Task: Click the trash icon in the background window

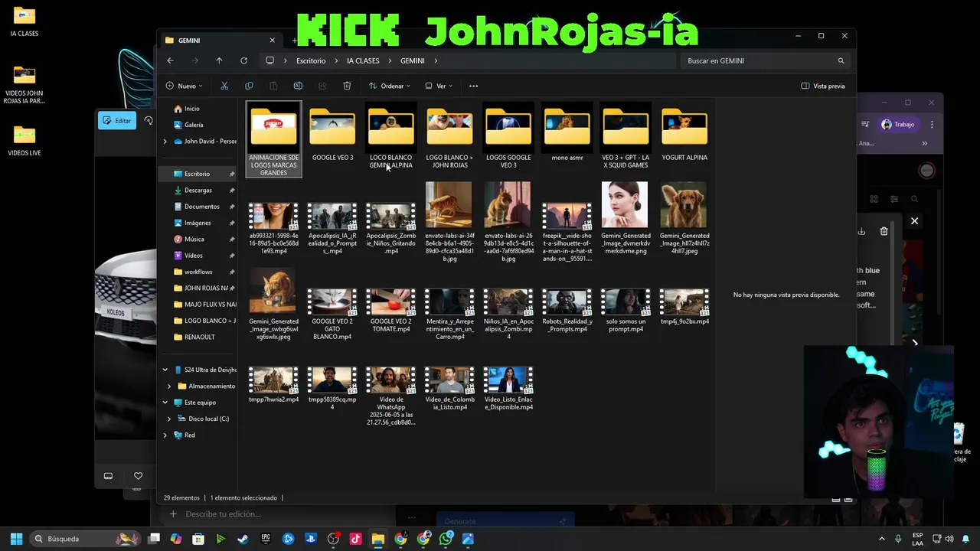Action: coord(884,231)
